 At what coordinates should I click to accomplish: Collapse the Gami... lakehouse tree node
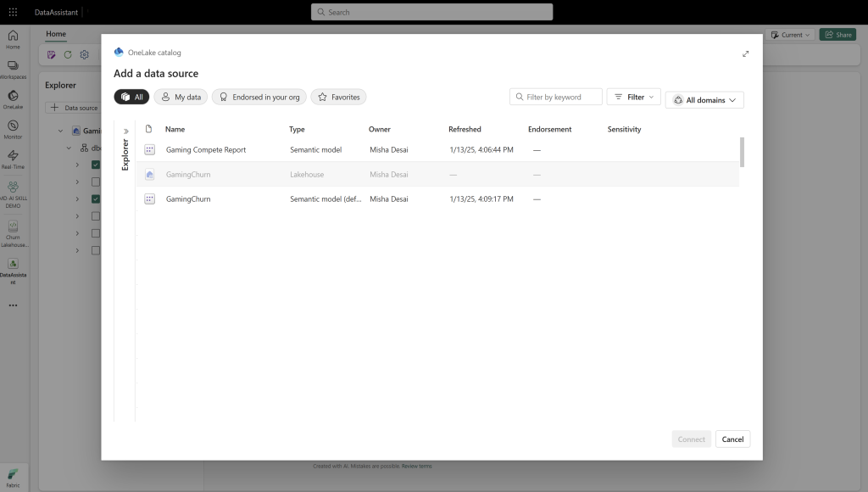(x=60, y=131)
